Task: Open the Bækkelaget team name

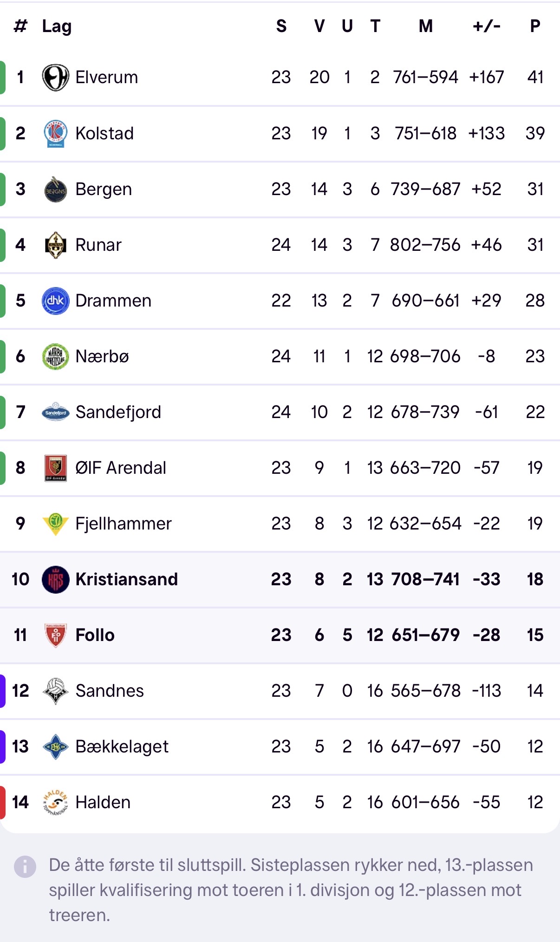Action: [x=122, y=746]
